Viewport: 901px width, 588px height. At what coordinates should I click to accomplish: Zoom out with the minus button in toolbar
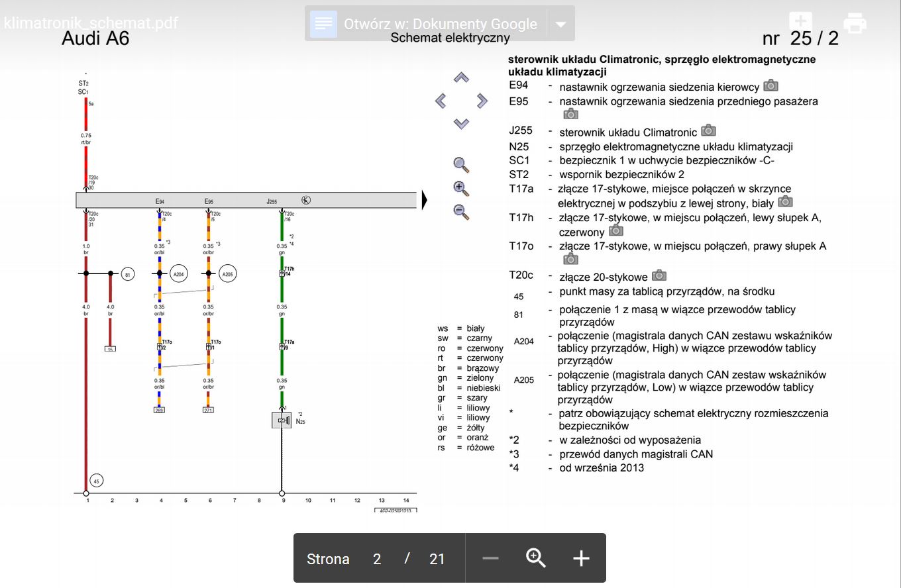coord(490,558)
